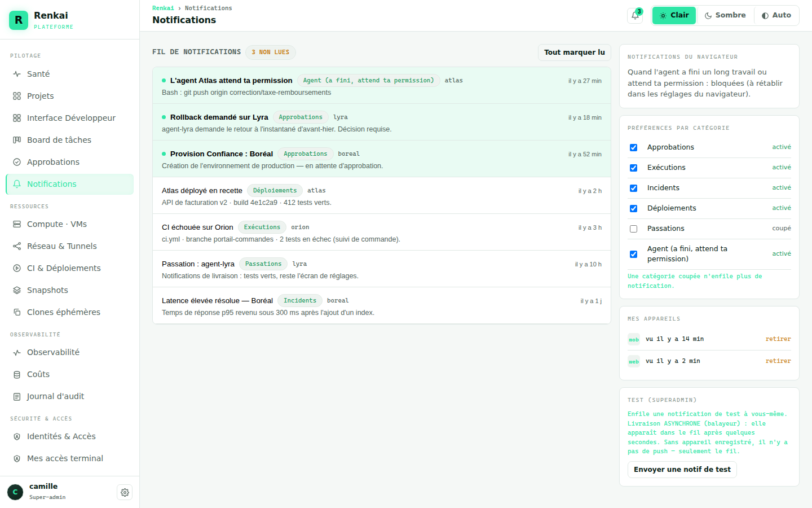
Task: Select the Auto theme option
Action: click(x=776, y=15)
